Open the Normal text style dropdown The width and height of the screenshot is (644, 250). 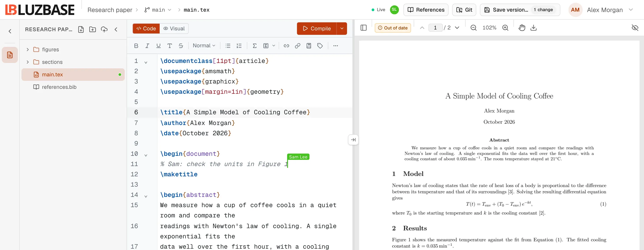204,46
